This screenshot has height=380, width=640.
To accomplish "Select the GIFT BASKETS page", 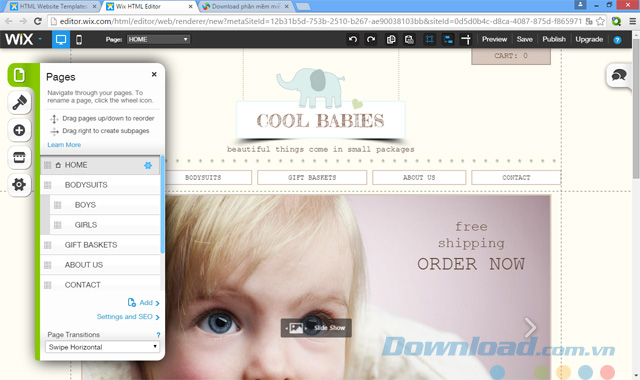I will coord(100,245).
